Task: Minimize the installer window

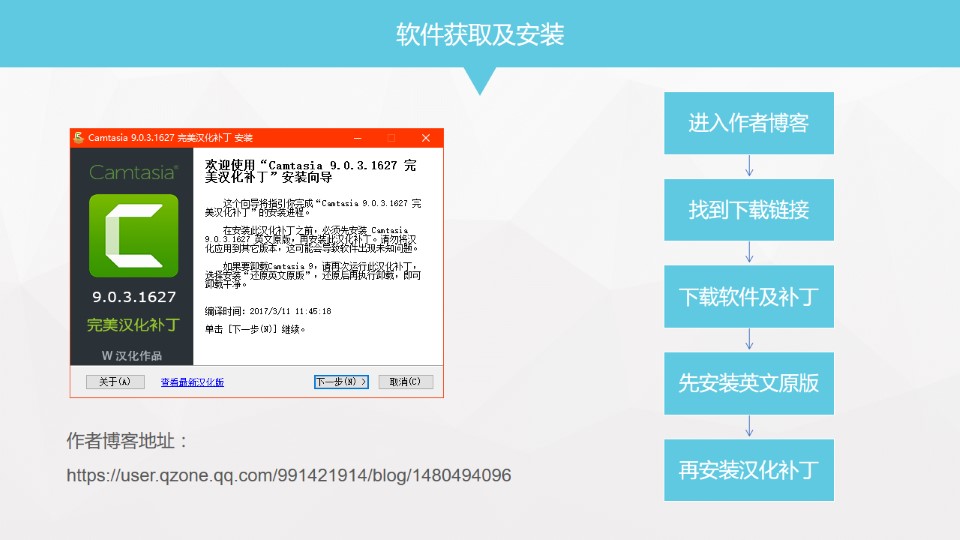Action: (x=357, y=137)
